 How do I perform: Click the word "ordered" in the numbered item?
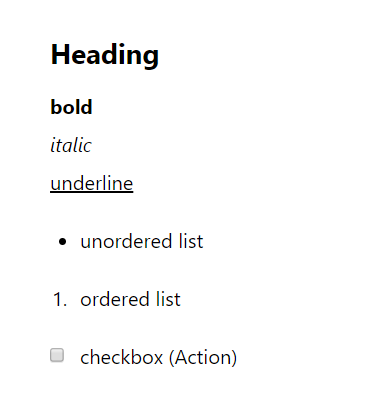click(x=115, y=299)
